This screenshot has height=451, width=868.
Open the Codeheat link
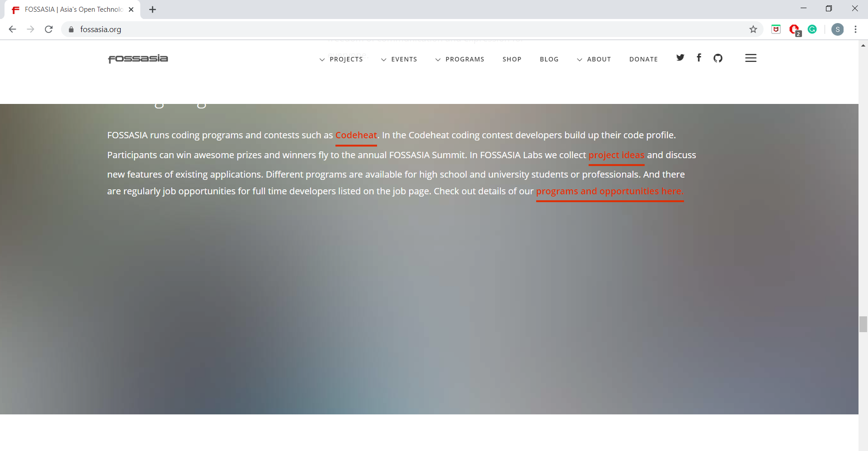(356, 135)
